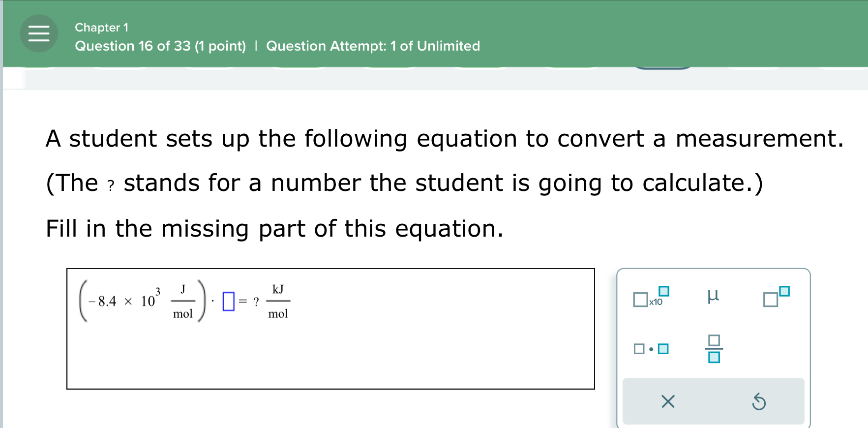
Task: Click the highlighted blue box in the multiplication template
Action: 662,349
